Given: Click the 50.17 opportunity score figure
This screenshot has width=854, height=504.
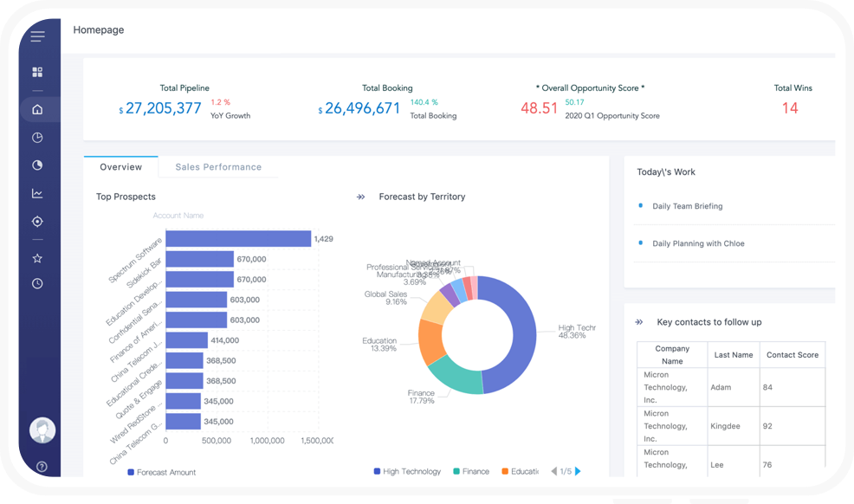Looking at the screenshot, I should coord(574,102).
